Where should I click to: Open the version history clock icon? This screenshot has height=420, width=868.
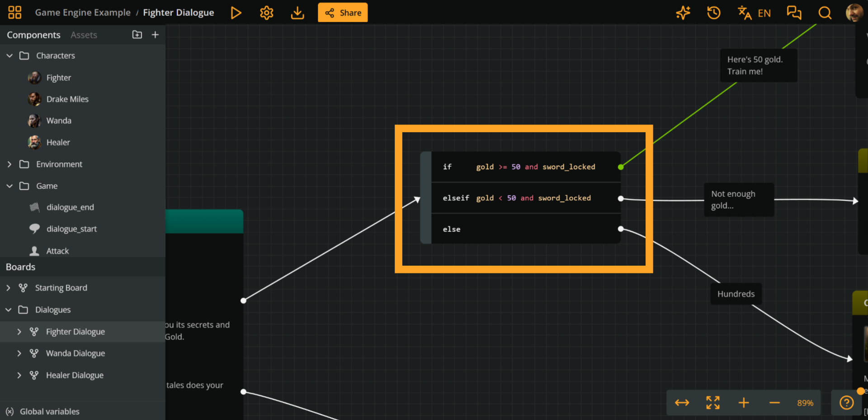[x=714, y=13]
